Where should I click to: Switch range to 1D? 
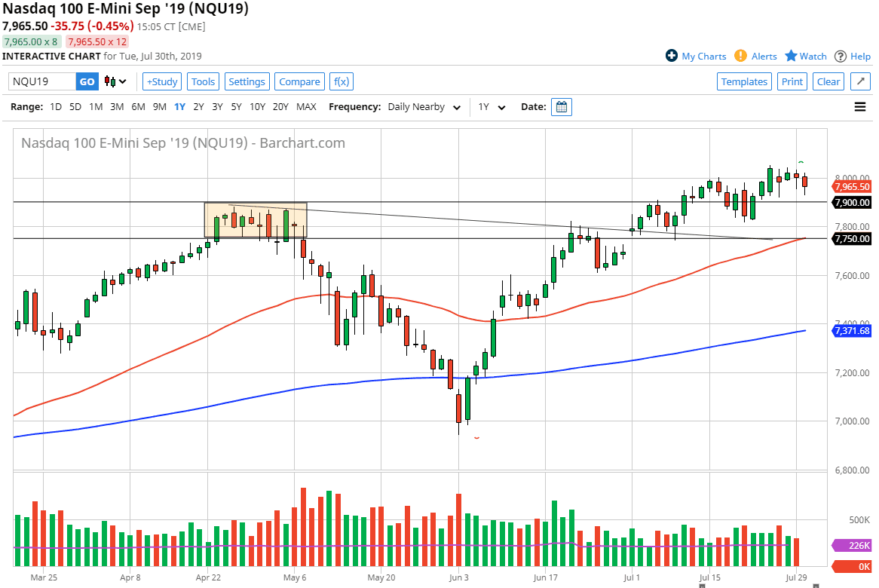pos(55,106)
